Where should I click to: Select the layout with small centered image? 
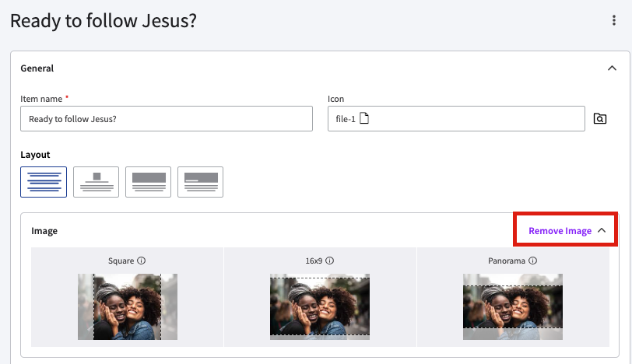point(97,182)
